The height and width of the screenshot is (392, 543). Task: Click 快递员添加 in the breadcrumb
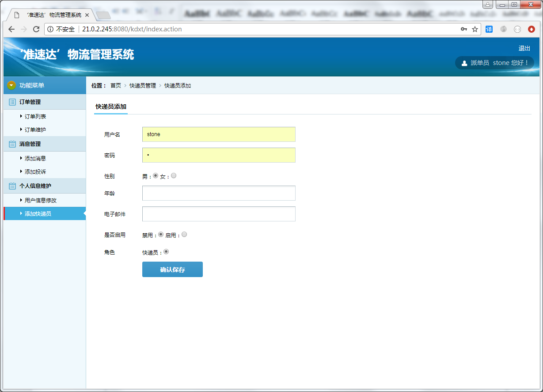click(x=178, y=86)
